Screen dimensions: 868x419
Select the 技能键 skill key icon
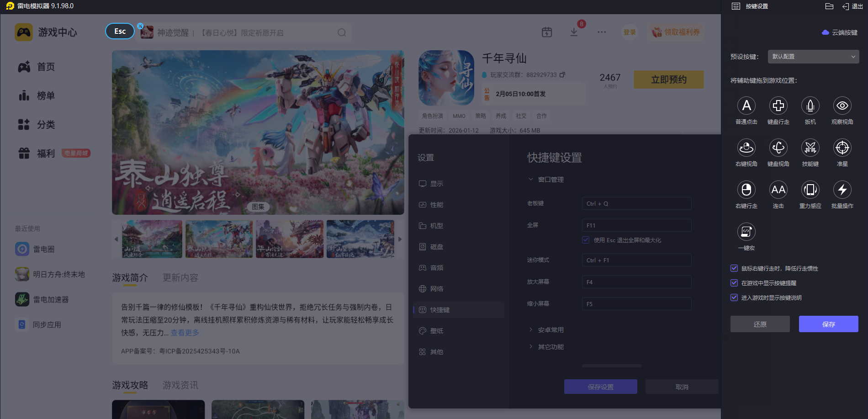pos(810,148)
